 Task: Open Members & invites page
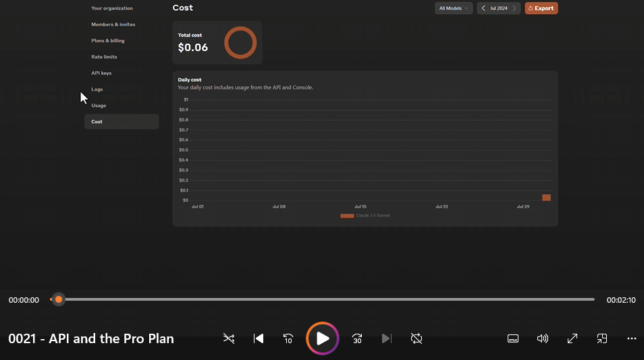point(113,24)
